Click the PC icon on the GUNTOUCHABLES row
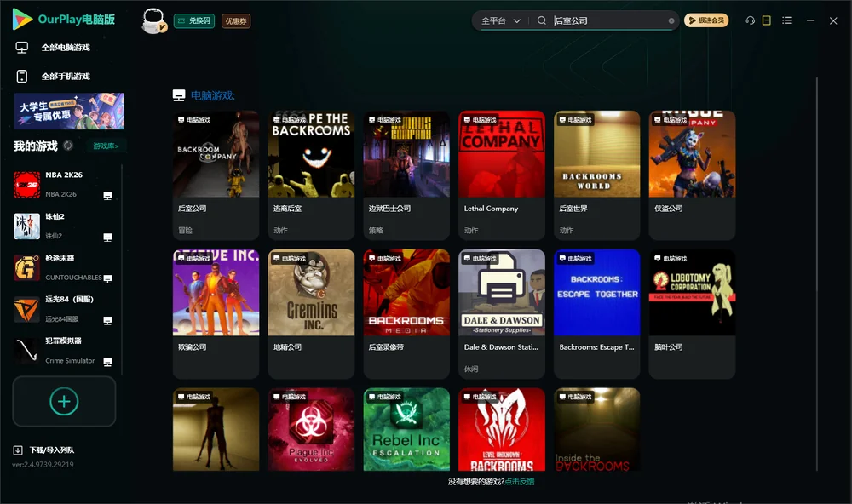The image size is (852, 504). 107,279
